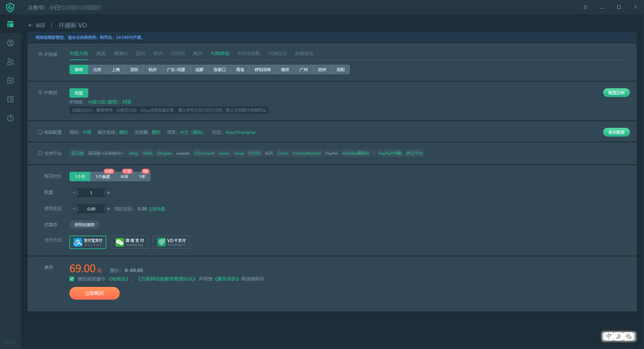Choose the 深圳 city option
644x349 pixels.
[134, 70]
